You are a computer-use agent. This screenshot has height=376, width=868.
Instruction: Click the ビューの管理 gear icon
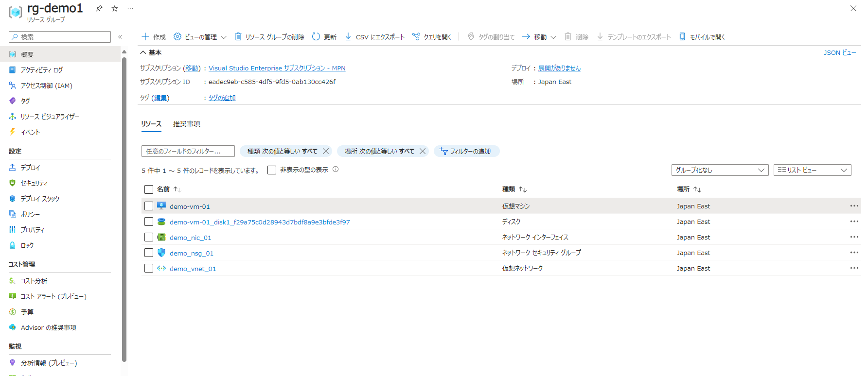coord(177,36)
